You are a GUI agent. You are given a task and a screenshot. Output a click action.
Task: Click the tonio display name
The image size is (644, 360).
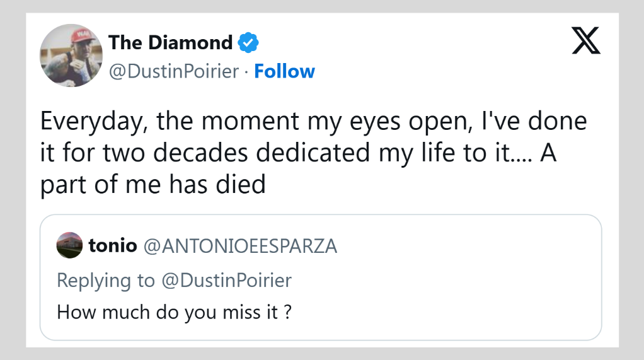(x=112, y=245)
